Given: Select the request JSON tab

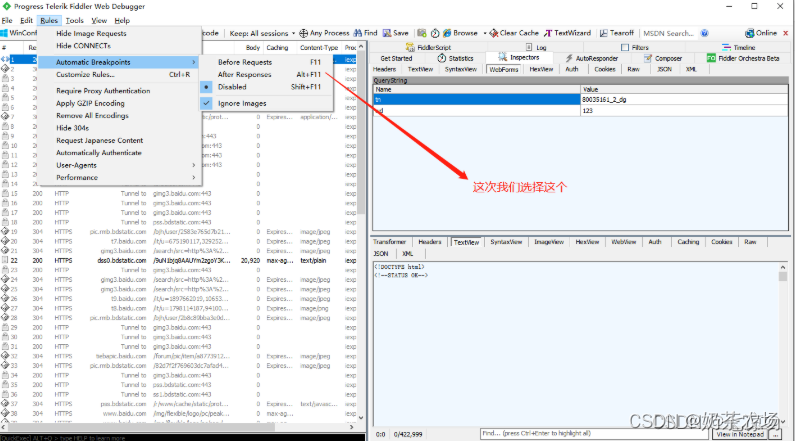Looking at the screenshot, I should (664, 69).
